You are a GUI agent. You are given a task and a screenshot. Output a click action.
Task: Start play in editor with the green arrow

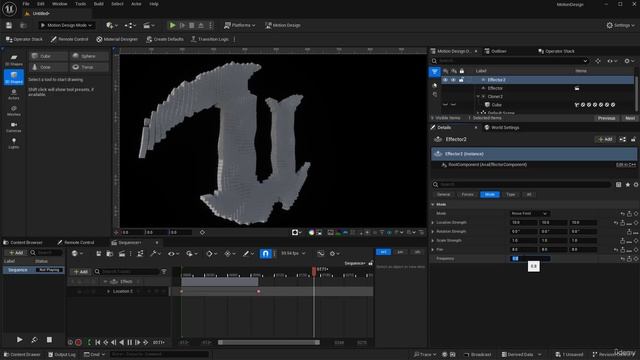(x=172, y=25)
